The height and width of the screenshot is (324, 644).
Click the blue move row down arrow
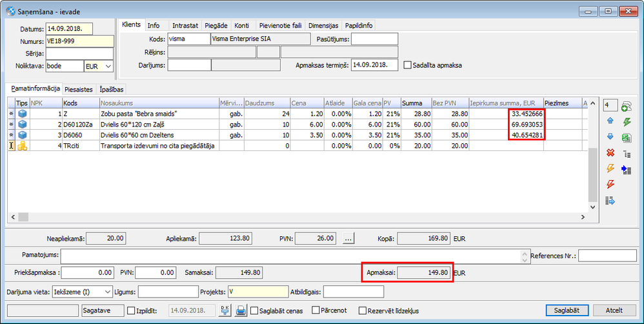coord(610,137)
